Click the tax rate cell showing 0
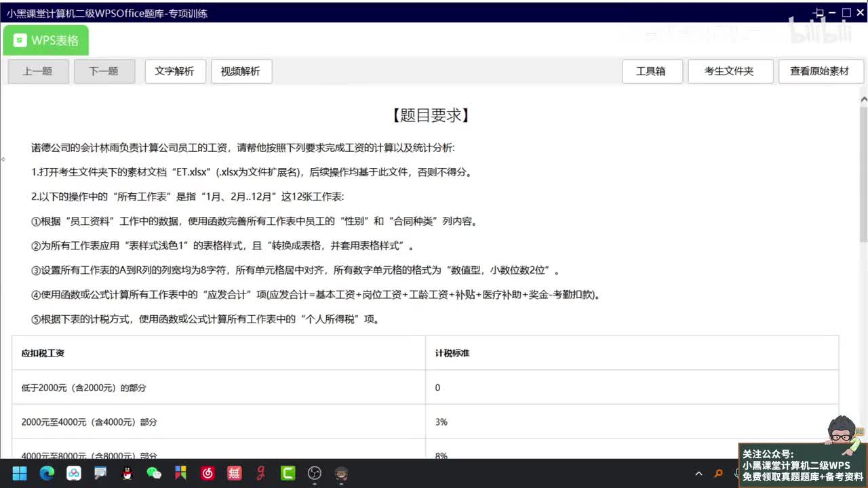The width and height of the screenshot is (868, 488). pyautogui.click(x=632, y=388)
